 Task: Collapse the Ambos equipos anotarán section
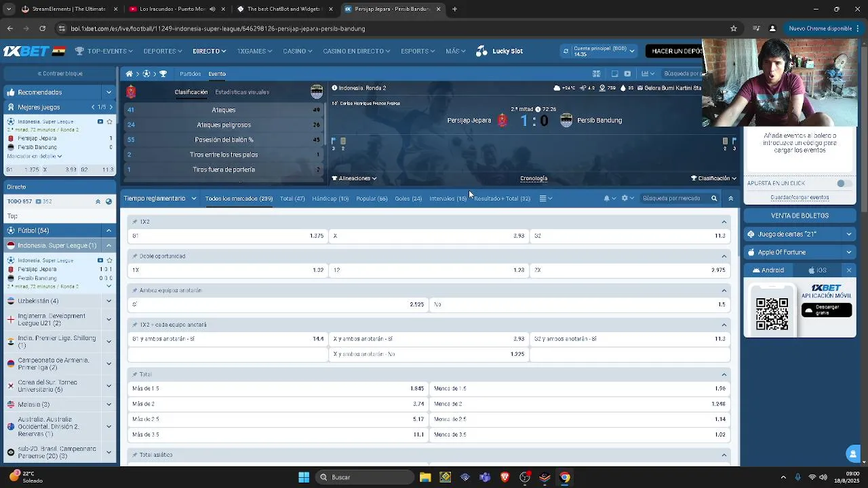pos(724,290)
